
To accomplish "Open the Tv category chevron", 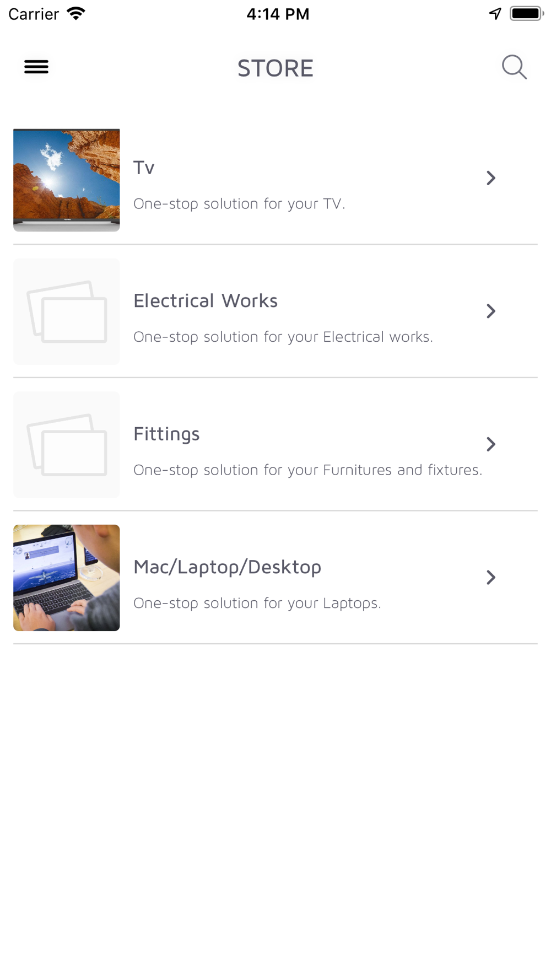I will pyautogui.click(x=491, y=178).
